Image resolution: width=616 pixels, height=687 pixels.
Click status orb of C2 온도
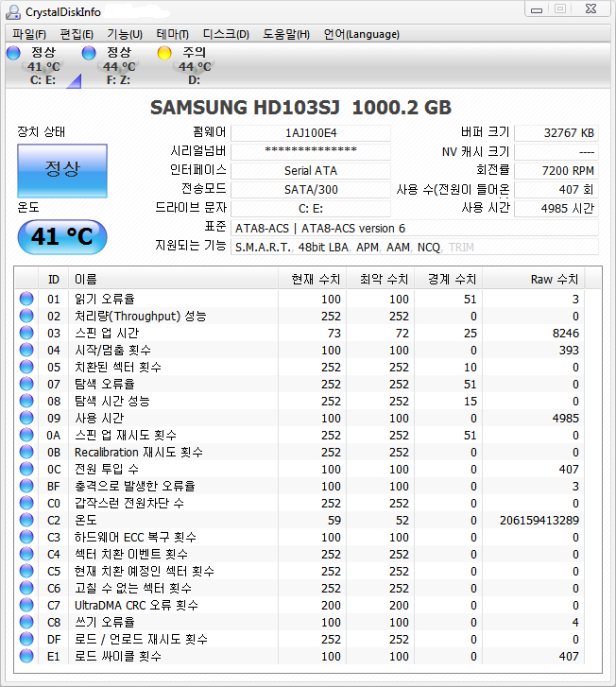[x=26, y=520]
